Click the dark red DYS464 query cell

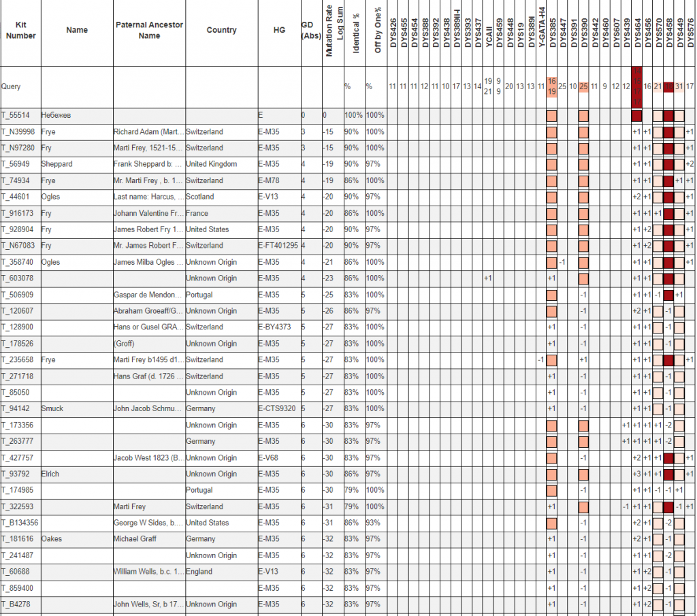point(638,86)
